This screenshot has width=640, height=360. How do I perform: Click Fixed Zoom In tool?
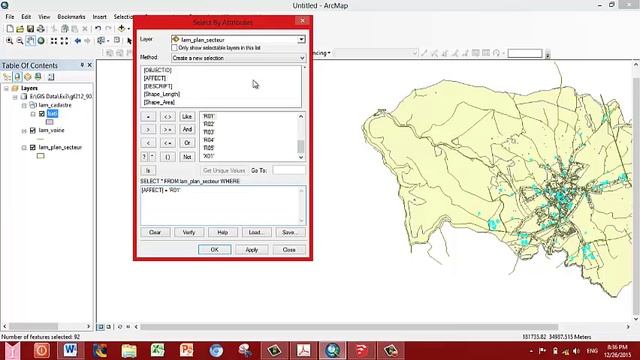click(54, 41)
